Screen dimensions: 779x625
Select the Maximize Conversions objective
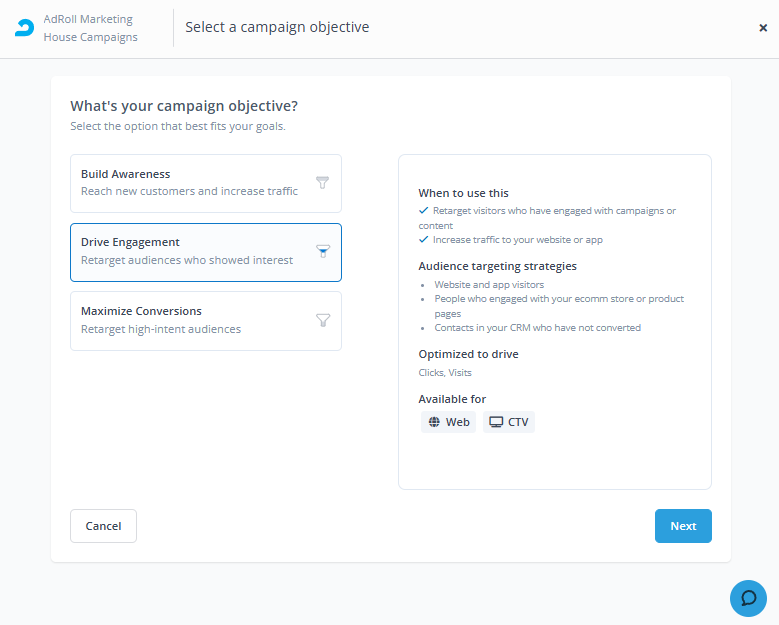click(206, 321)
